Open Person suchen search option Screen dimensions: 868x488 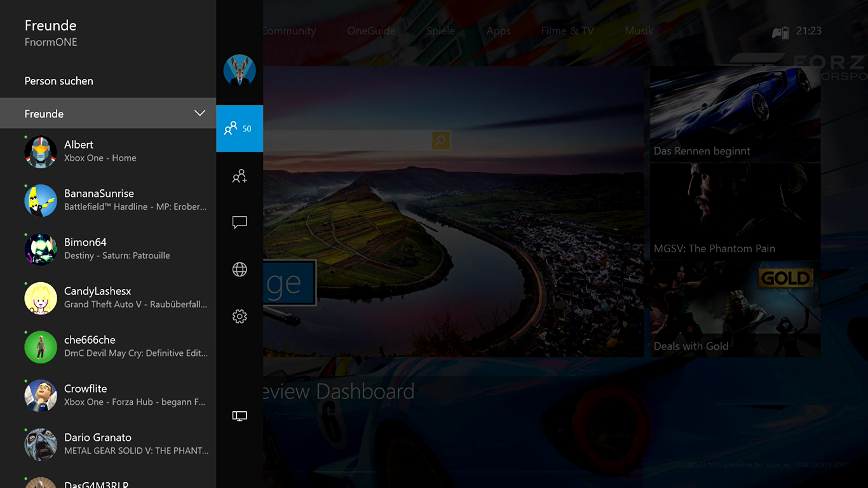[x=59, y=81]
